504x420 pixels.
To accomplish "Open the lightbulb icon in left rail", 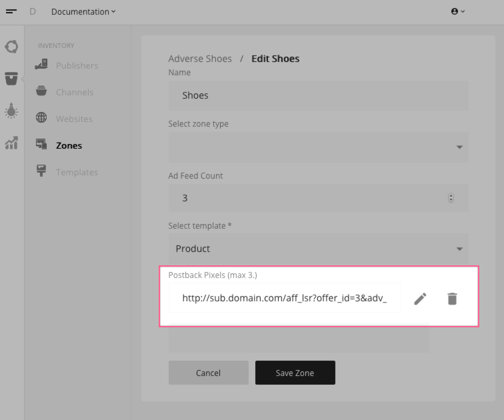I will [11, 111].
